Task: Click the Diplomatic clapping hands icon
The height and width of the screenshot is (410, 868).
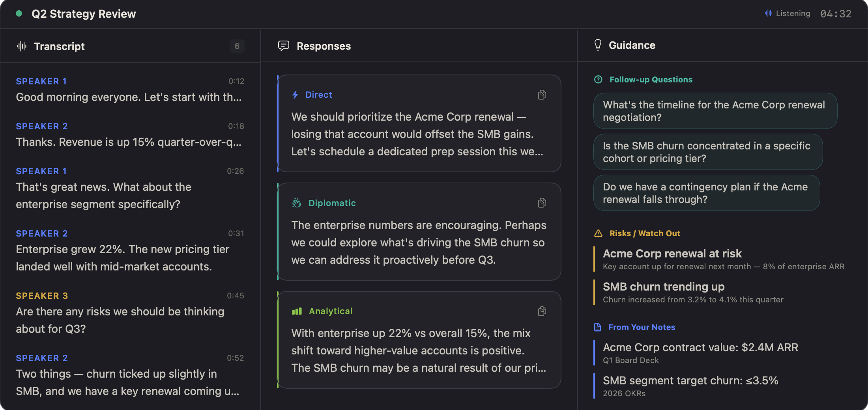Action: [x=296, y=203]
